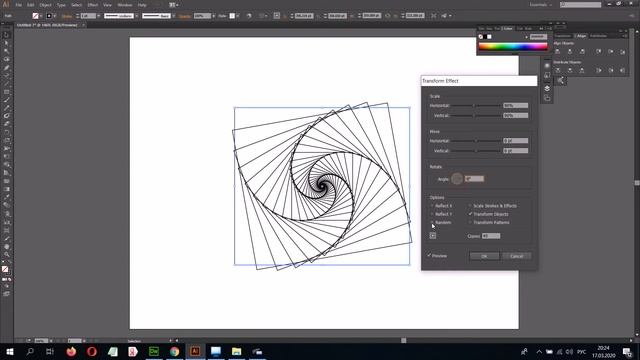Image resolution: width=640 pixels, height=360 pixels.
Task: Click the Scale Vertical percentage field
Action: click(x=516, y=116)
